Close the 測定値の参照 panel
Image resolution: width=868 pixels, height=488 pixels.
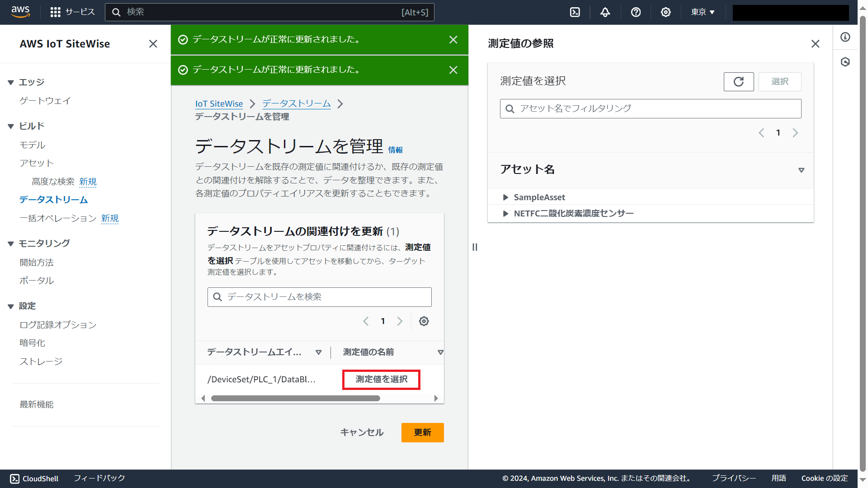(x=815, y=44)
